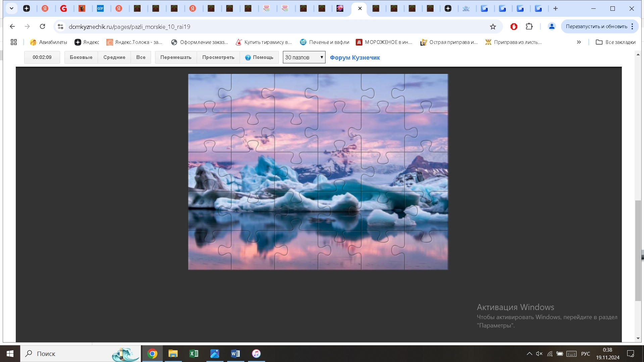Open the light-blue winged favicon tab
The width and height of the screenshot is (644, 362).
[x=466, y=8]
